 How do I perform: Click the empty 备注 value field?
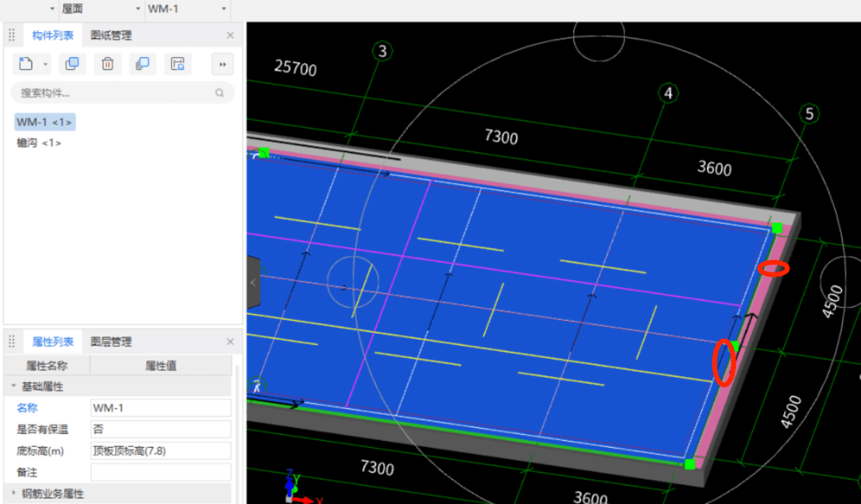point(161,472)
